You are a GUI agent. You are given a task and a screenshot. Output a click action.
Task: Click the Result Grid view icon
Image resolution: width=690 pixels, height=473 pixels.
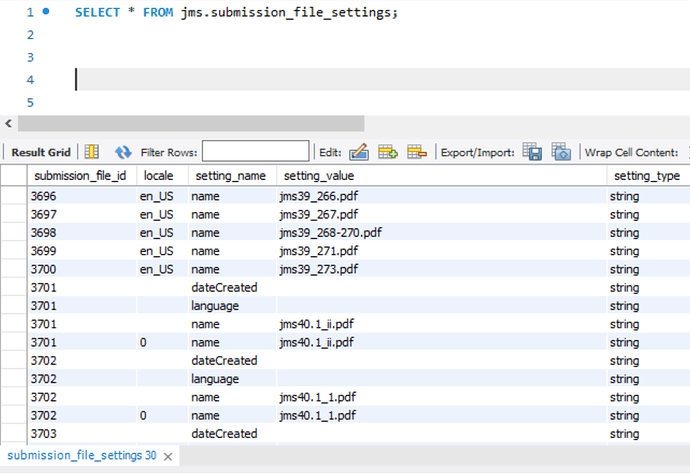pyautogui.click(x=92, y=152)
